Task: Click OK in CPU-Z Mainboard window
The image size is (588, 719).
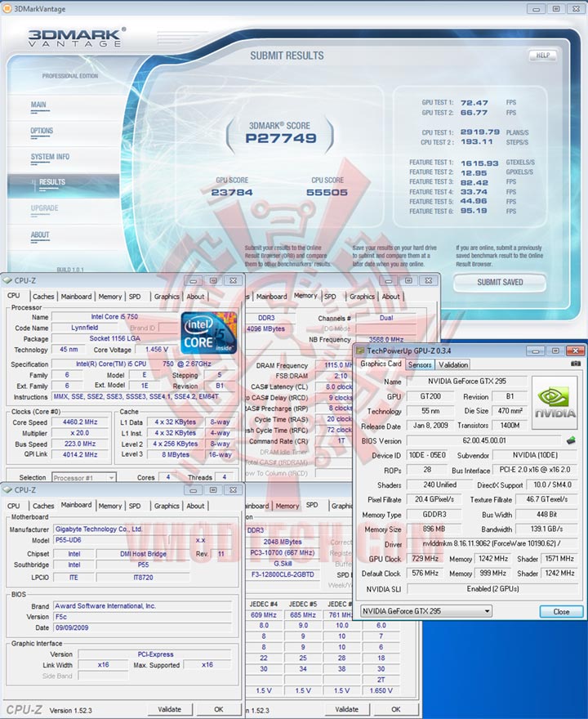Action: (x=219, y=709)
